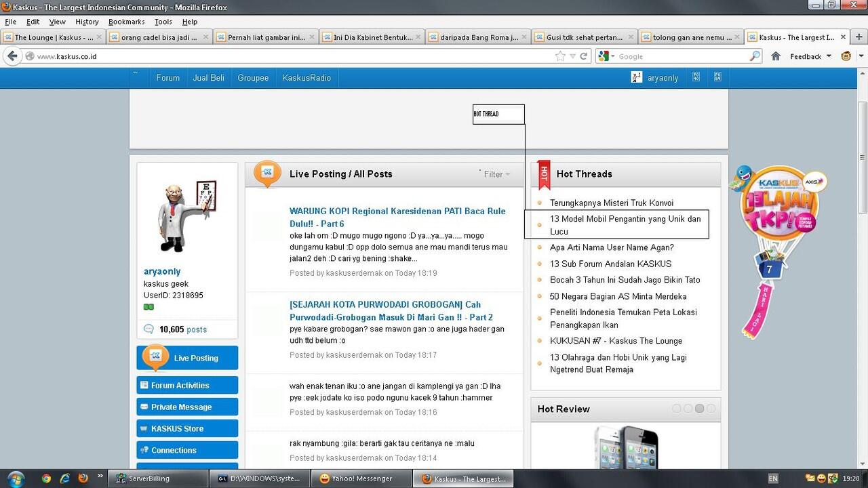
Task: Open Connections in the sidebar
Action: 187,450
